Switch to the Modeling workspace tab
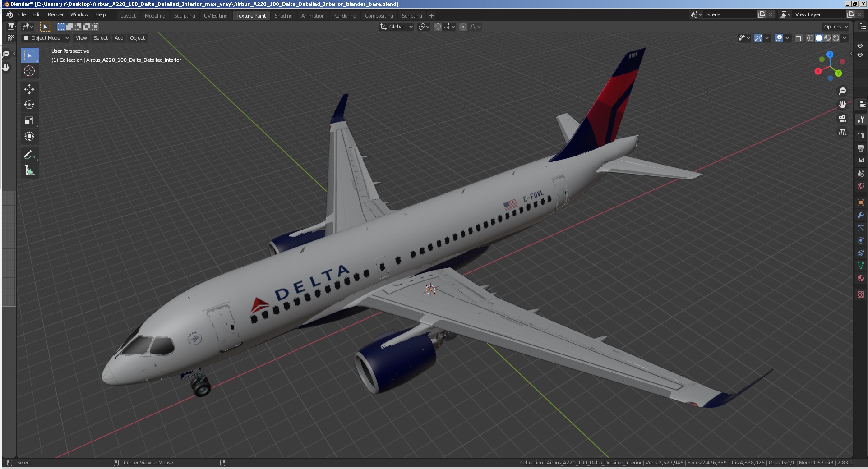This screenshot has height=469, width=868. pyautogui.click(x=155, y=16)
